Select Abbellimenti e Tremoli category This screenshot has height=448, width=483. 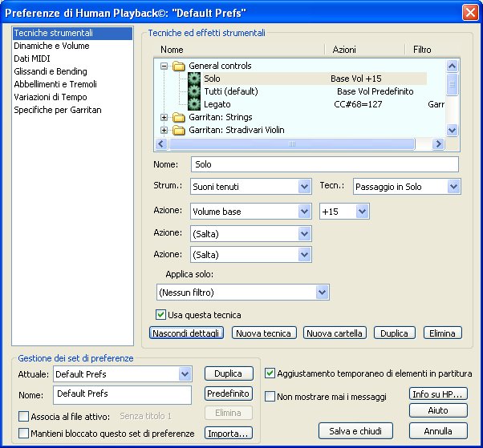(73, 84)
